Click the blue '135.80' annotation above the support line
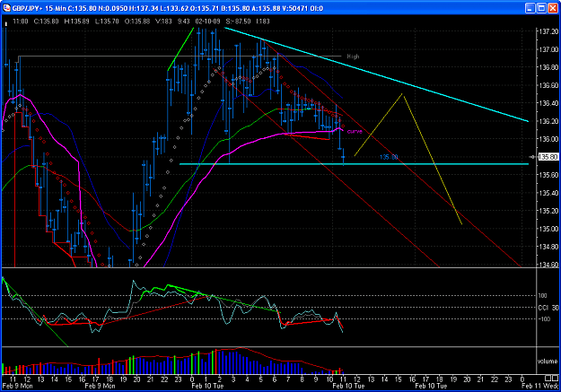Viewport: 561px width, 392px height. coord(389,157)
